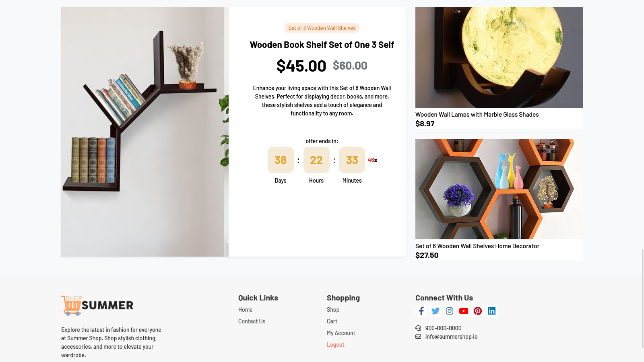Image resolution: width=644 pixels, height=362 pixels.
Task: Click the Set of 3 Wooden Wall Shelves tag
Action: [x=322, y=28]
